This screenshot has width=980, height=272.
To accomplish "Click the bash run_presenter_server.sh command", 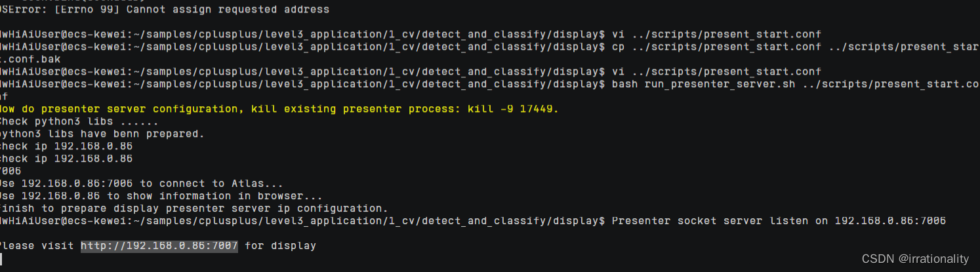I will point(794,85).
